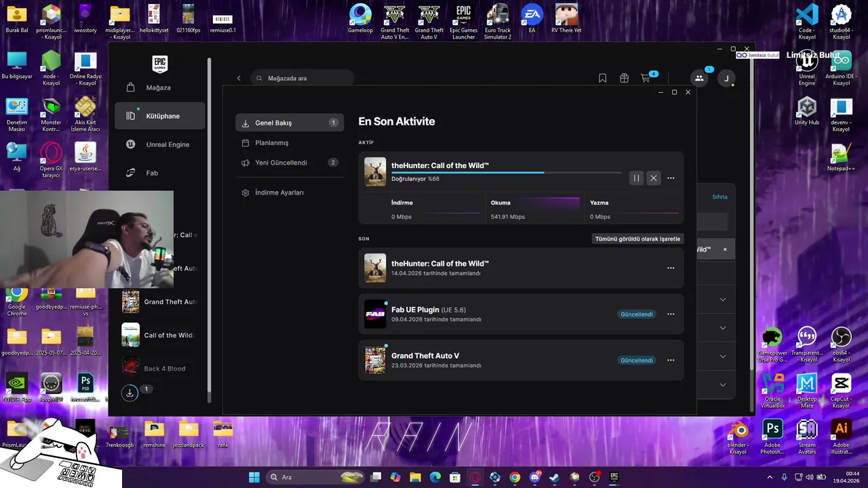Open Opera GX from the taskbar
The height and width of the screenshot is (488, 868).
pos(475,477)
